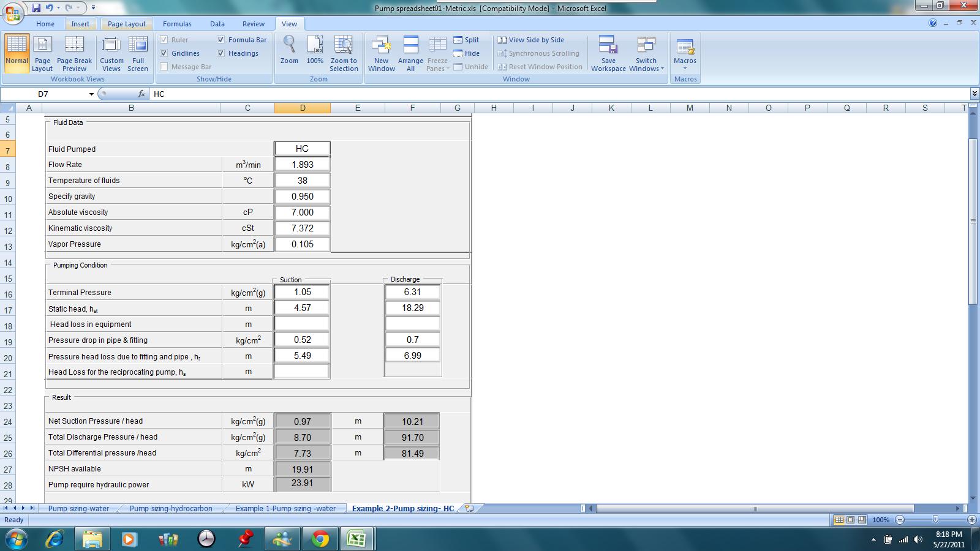Select Page Break Preview in status bar
Viewport: 980px width, 551px height.
click(862, 520)
